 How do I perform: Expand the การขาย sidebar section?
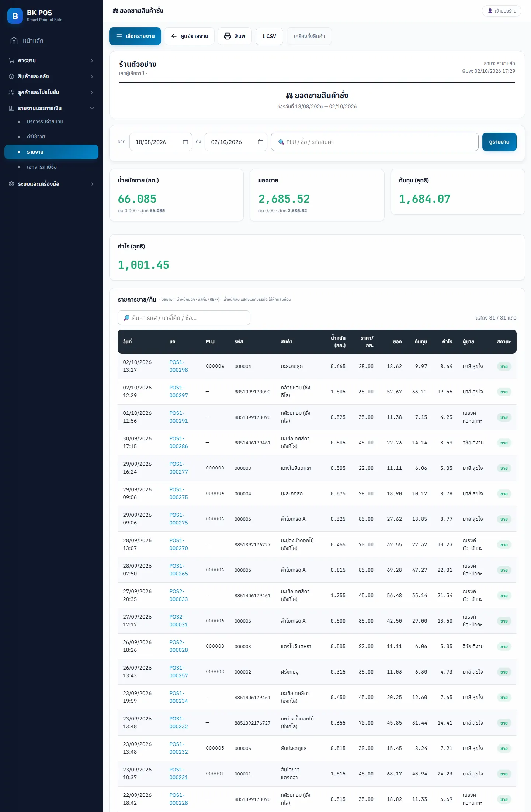point(51,61)
